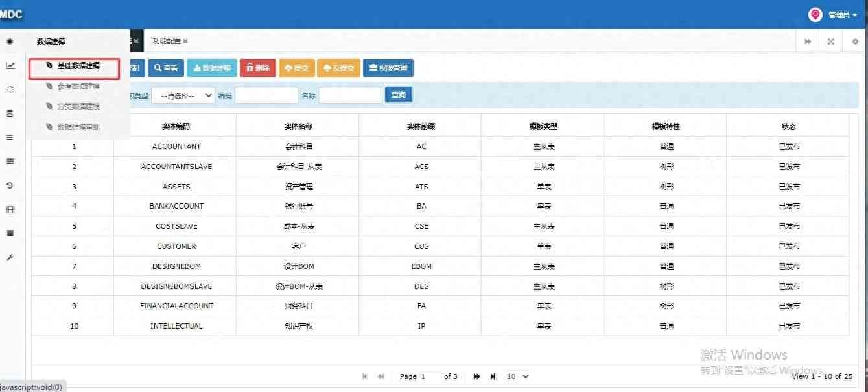Switch to the 功能配置 tab
Screen dimensions: 868x392
point(167,41)
